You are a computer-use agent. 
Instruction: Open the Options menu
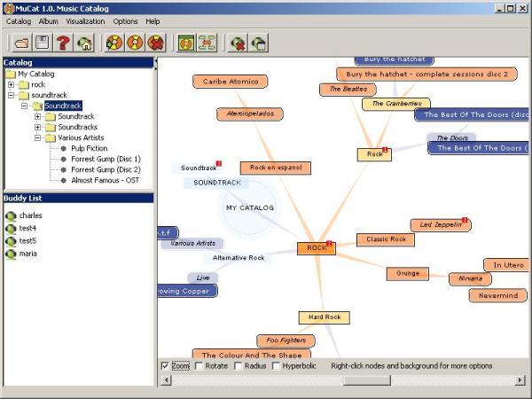click(x=126, y=21)
